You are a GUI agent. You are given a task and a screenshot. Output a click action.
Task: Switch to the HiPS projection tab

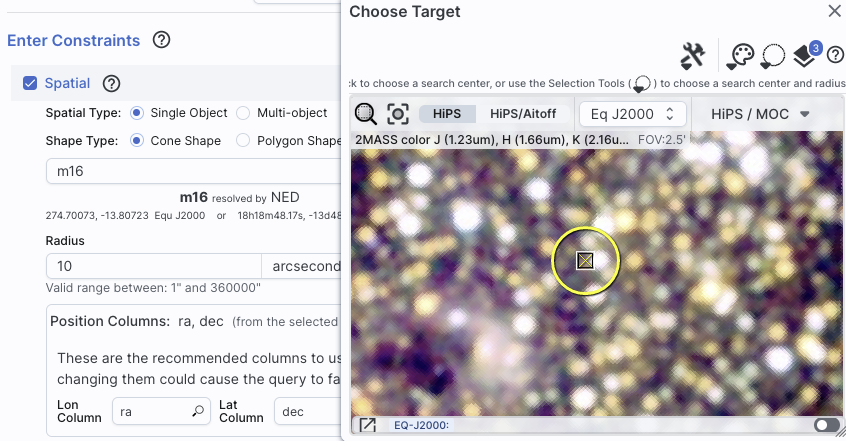pyautogui.click(x=447, y=114)
